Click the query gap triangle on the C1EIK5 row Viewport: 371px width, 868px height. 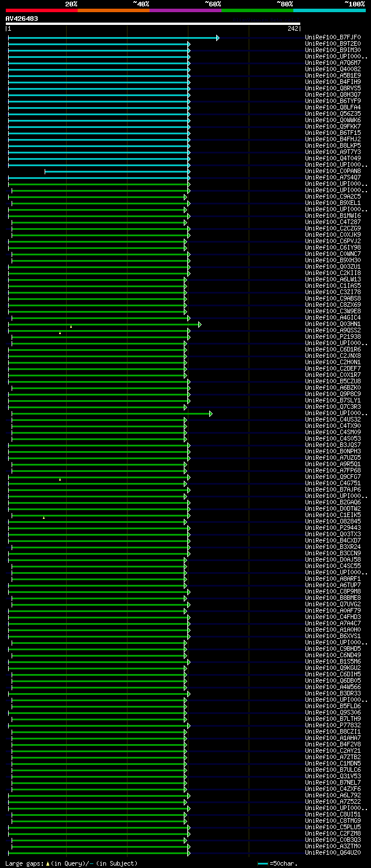tap(43, 518)
